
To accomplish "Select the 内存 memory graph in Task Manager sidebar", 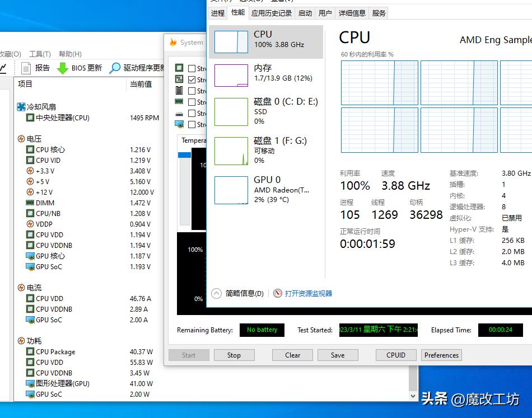I will (x=231, y=74).
